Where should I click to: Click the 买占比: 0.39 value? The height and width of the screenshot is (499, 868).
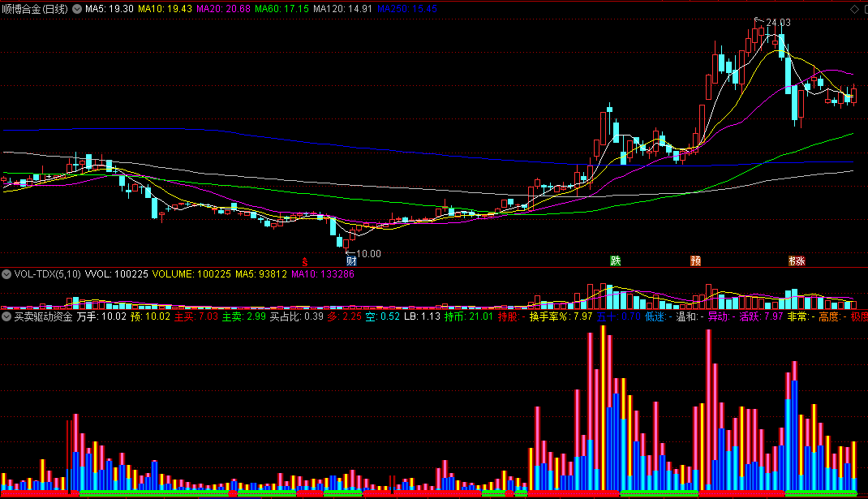(x=296, y=316)
